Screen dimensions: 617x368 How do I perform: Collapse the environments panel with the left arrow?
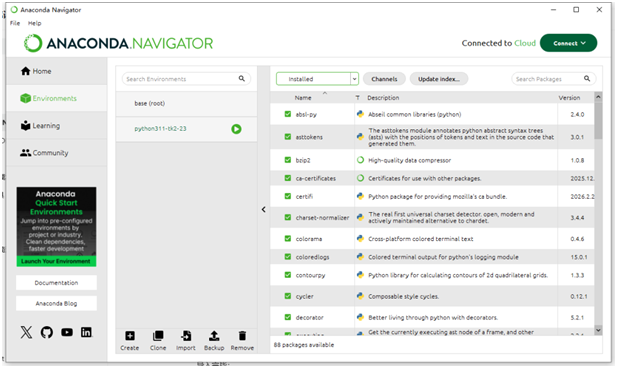point(264,209)
